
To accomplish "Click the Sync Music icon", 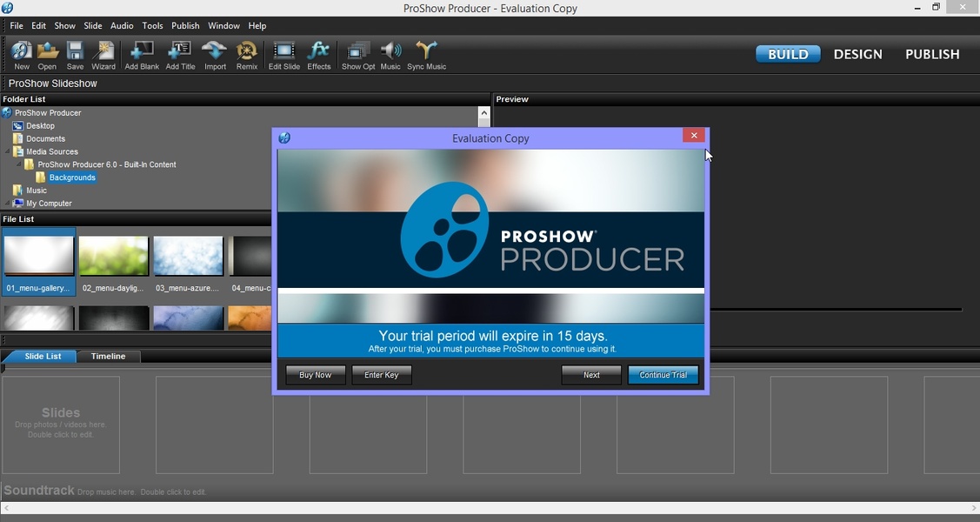I will click(x=427, y=55).
